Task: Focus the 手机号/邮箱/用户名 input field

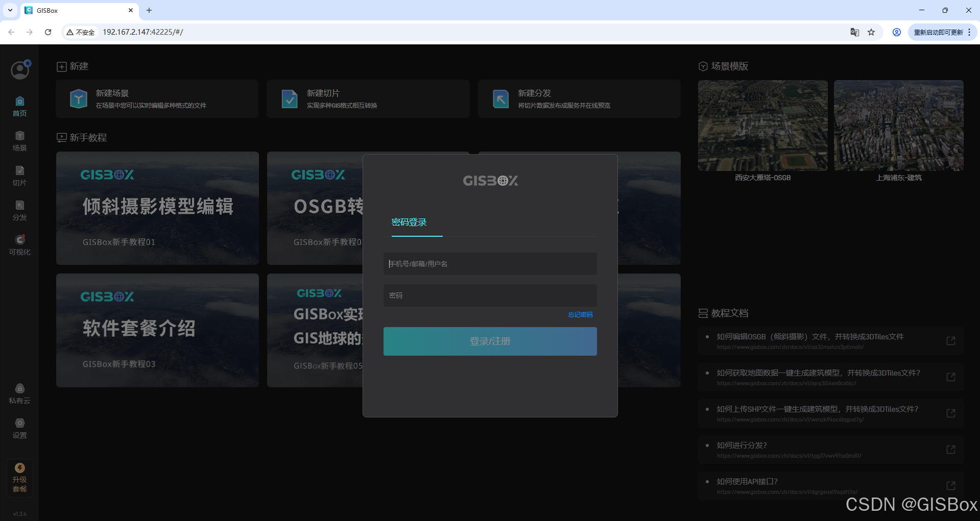Action: [x=490, y=264]
